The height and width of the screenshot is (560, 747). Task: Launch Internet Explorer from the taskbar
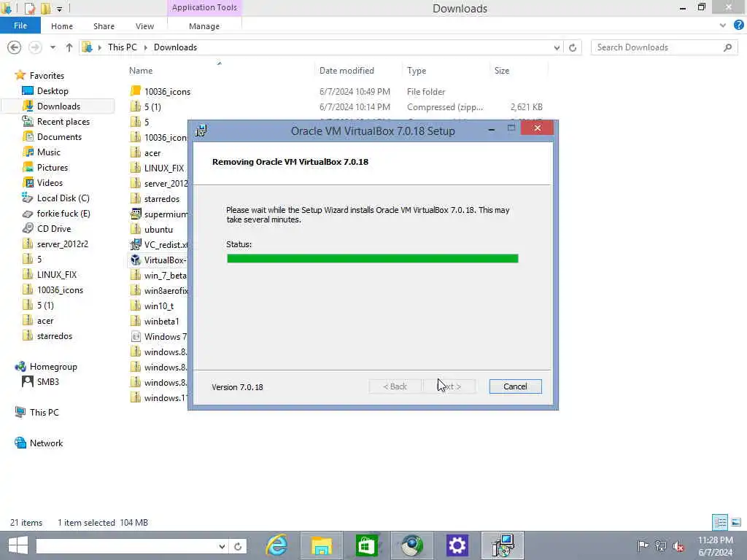(x=276, y=545)
